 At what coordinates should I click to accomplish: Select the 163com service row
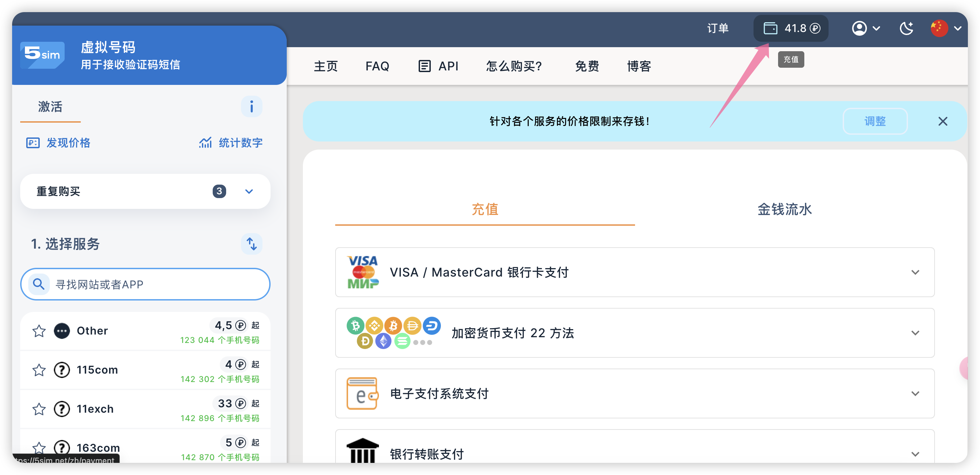click(145, 446)
